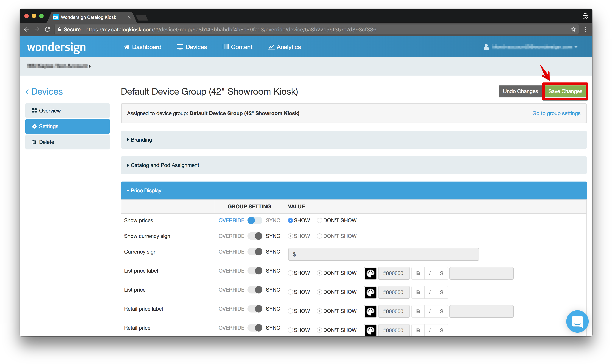Click the browser back arrow
This screenshot has width=612, height=364.
click(27, 29)
